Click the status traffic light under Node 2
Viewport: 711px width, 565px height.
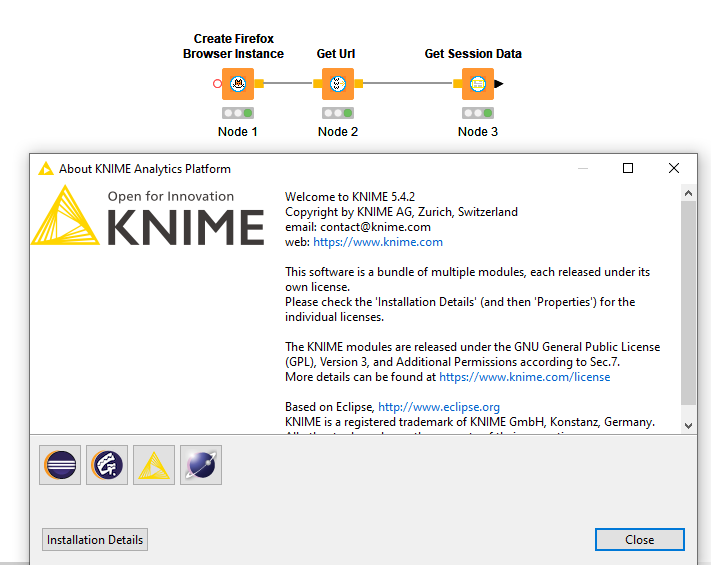click(338, 113)
